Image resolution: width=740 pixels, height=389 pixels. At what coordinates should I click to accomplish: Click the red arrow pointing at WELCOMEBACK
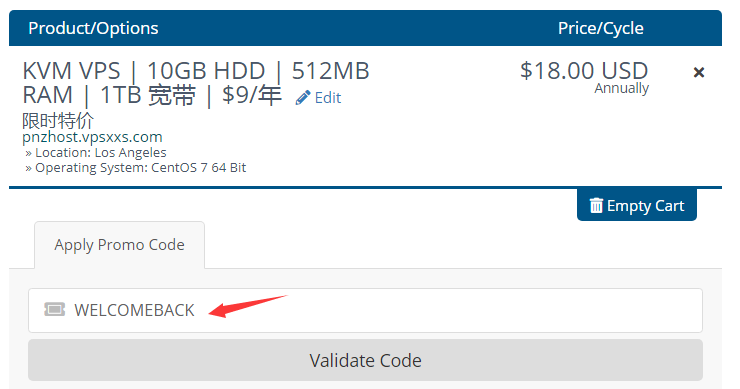click(x=248, y=306)
